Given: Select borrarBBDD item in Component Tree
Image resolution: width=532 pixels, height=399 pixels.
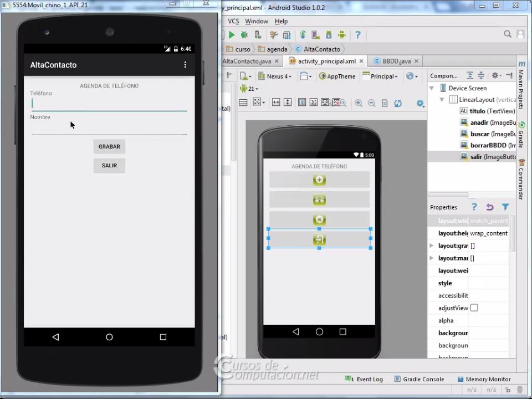Looking at the screenshot, I should pos(488,145).
